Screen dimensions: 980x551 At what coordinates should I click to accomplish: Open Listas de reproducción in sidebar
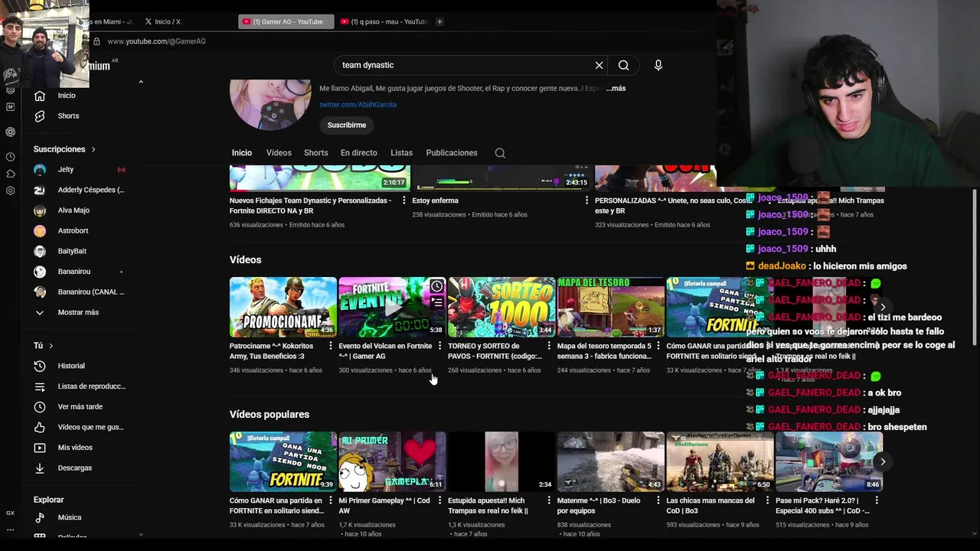click(x=80, y=386)
